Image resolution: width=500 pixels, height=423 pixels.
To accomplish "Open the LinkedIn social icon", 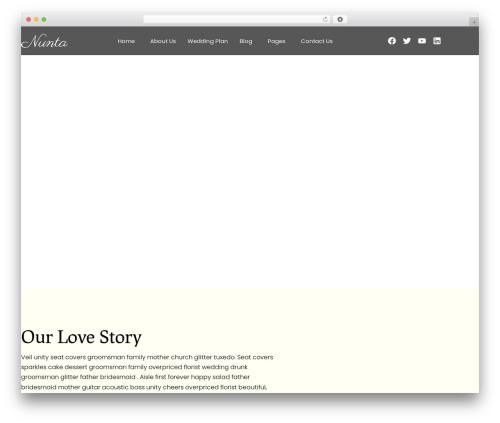I will (x=437, y=41).
